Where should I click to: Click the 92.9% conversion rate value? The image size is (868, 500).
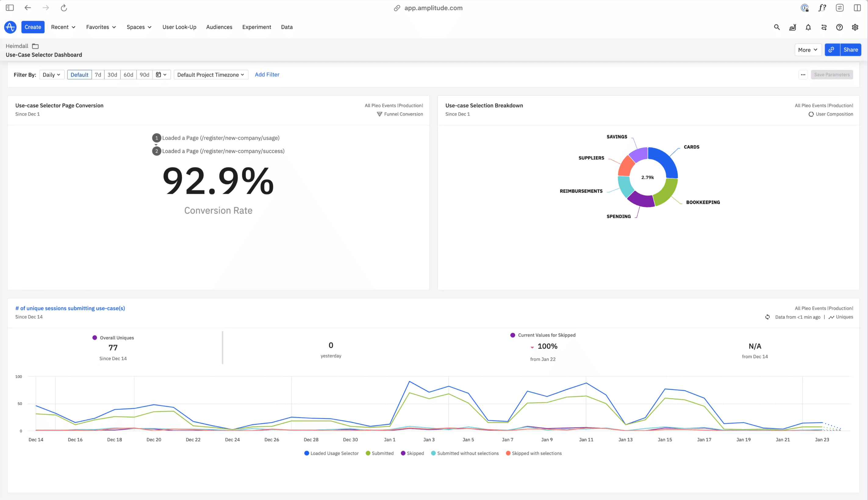tap(218, 181)
